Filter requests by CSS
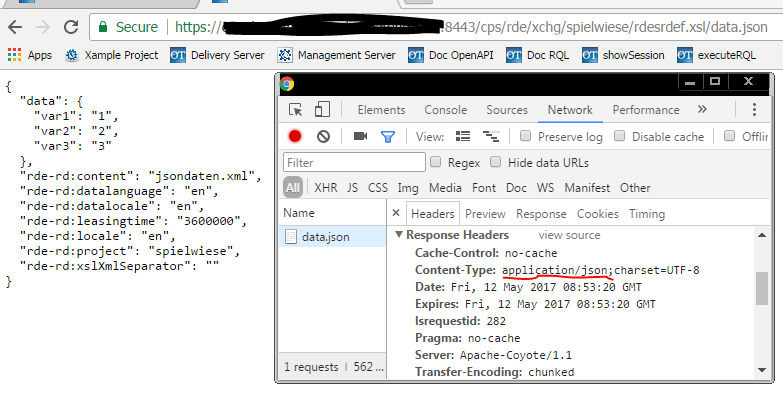783x393 pixels. pos(378,188)
